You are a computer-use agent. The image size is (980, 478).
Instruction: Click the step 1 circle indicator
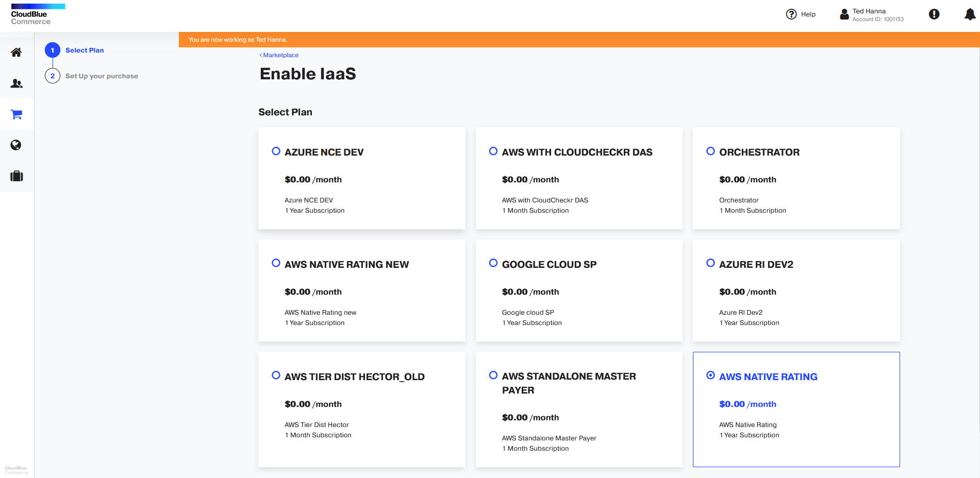click(x=53, y=50)
